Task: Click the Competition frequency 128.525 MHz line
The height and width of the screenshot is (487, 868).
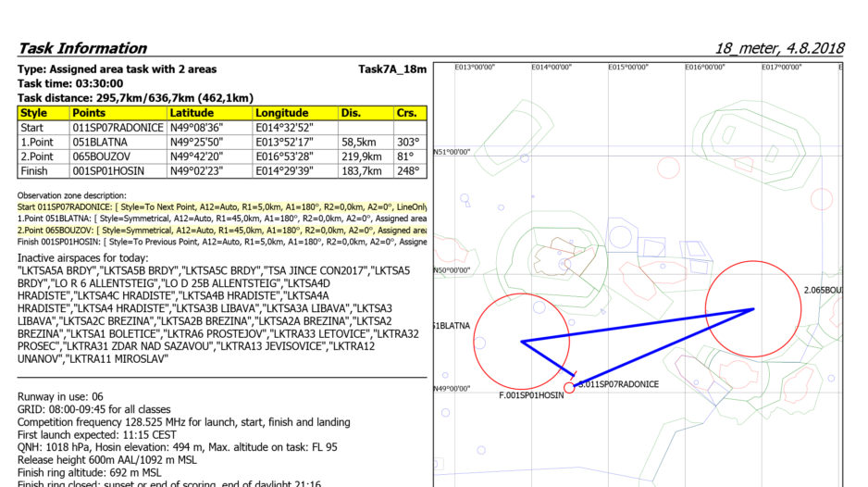Action: (x=183, y=422)
